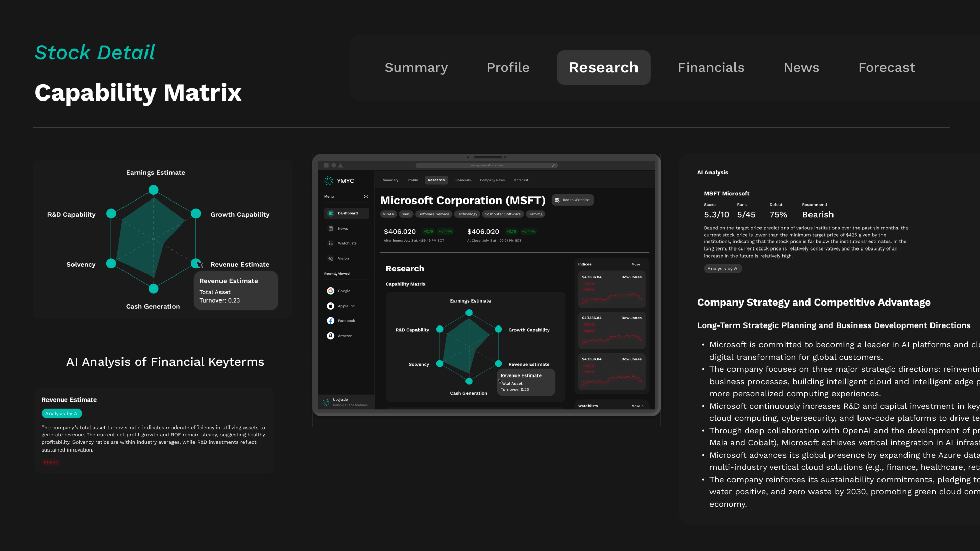Select the SaaS category tag
The height and width of the screenshot is (551, 980).
click(x=406, y=214)
